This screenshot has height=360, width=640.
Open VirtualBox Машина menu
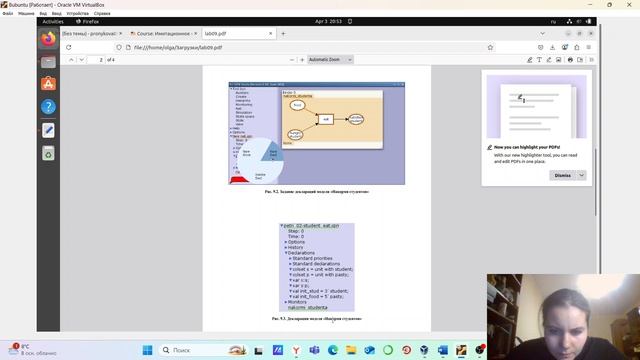[x=26, y=13]
